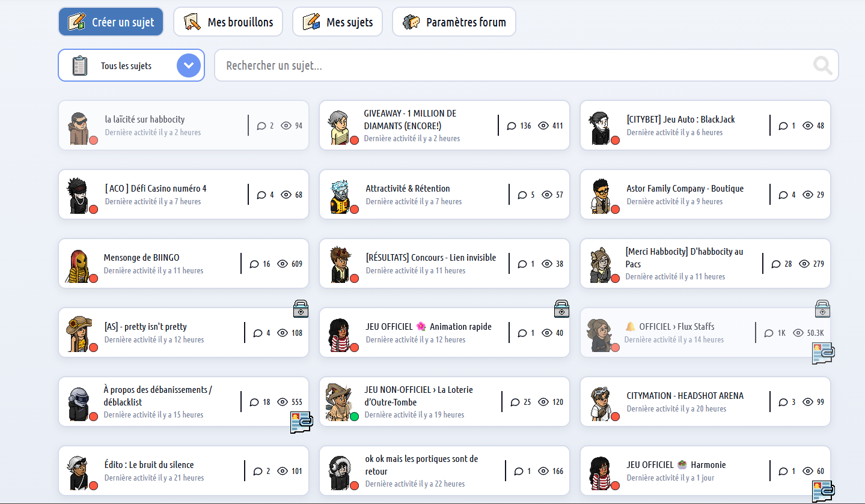Open 'OFFICIEL › Flux Staffs' topic

(705, 332)
